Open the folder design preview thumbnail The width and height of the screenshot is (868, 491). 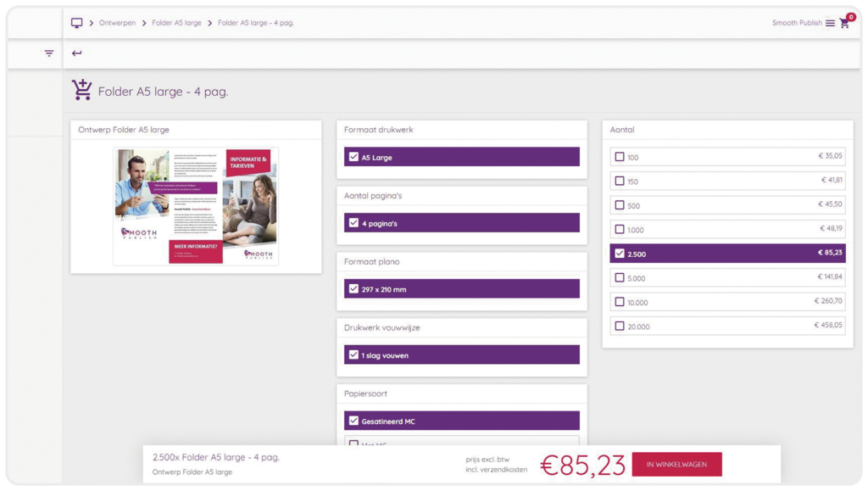pos(196,206)
